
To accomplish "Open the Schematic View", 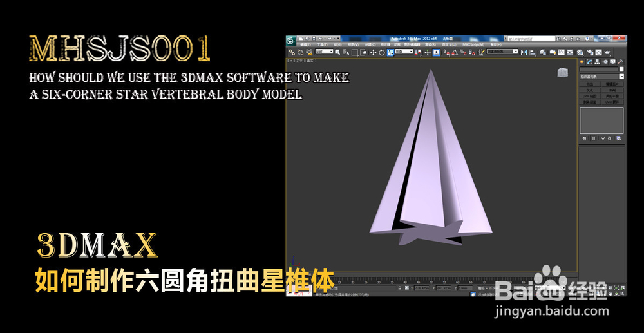I will (x=570, y=52).
